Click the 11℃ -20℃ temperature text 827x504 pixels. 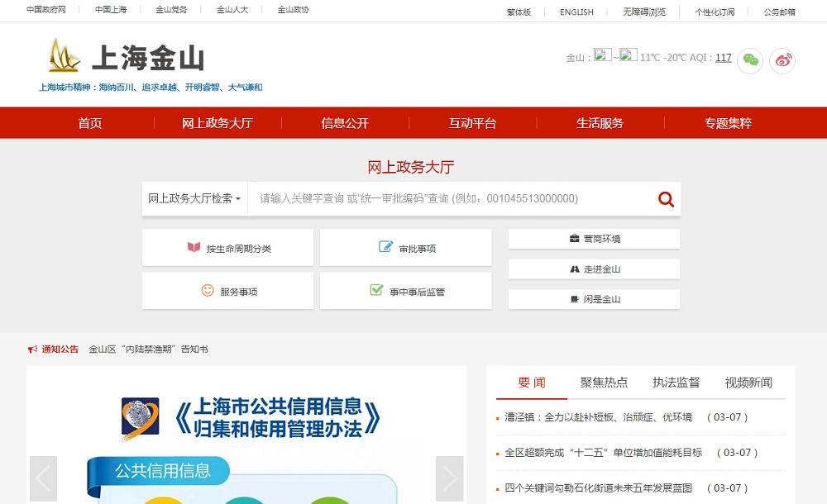663,58
